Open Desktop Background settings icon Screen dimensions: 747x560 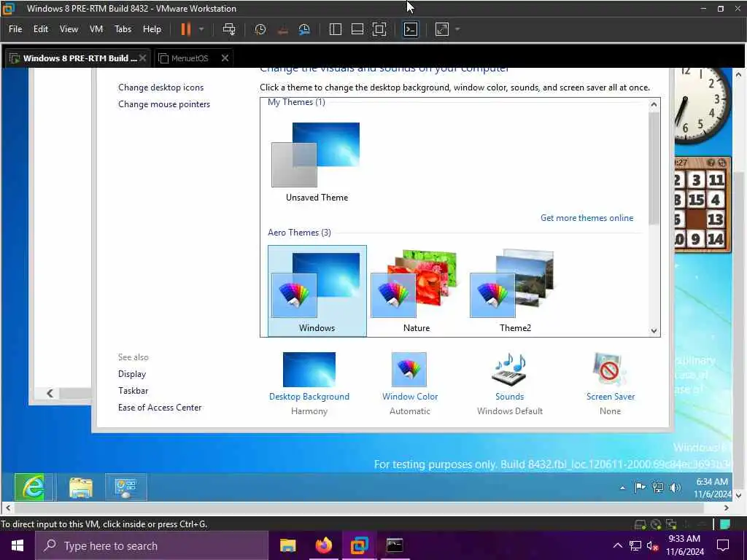coord(309,370)
